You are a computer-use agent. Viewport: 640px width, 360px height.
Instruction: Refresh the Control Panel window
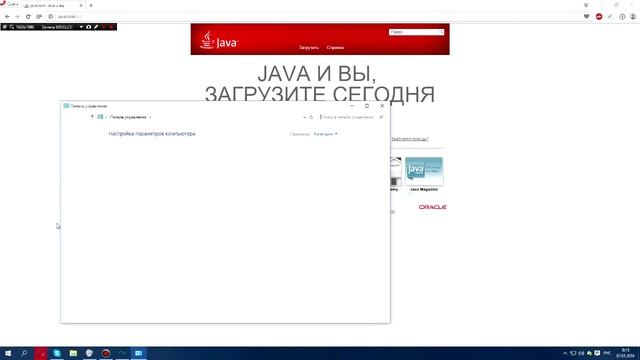point(311,117)
